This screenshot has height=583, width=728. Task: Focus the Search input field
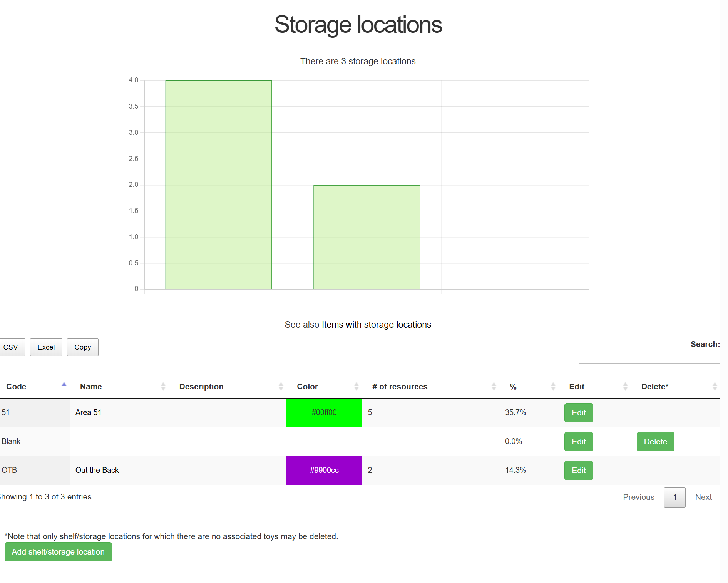(649, 357)
